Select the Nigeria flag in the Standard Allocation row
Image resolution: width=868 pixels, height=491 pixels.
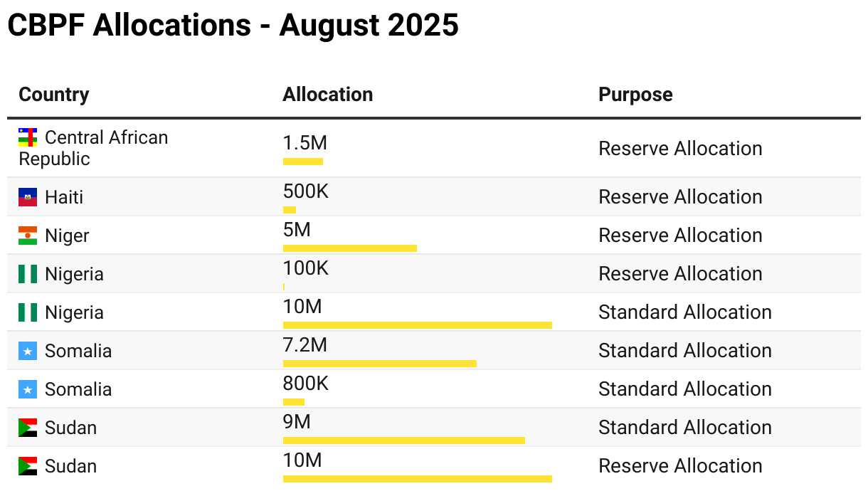coord(28,312)
